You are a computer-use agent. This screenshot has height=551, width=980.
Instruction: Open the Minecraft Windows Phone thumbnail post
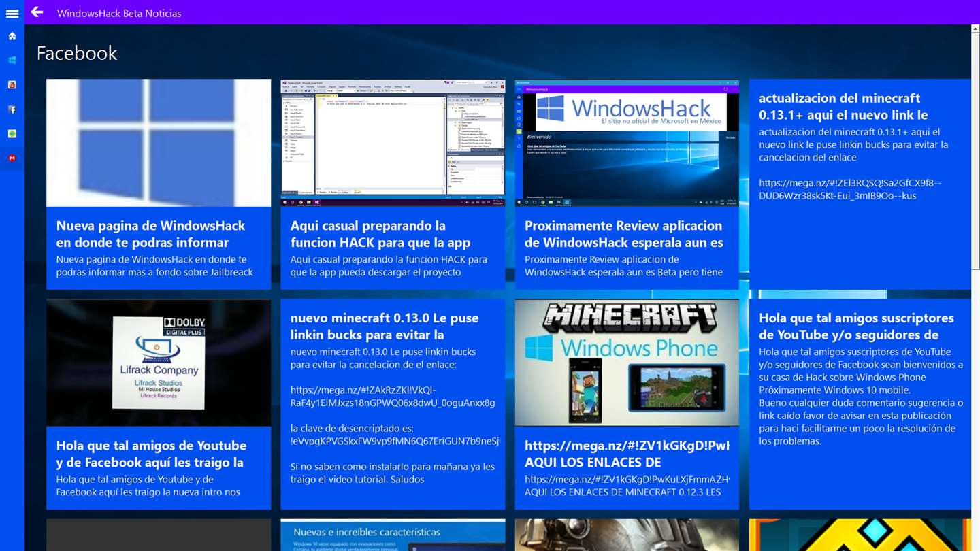point(627,363)
